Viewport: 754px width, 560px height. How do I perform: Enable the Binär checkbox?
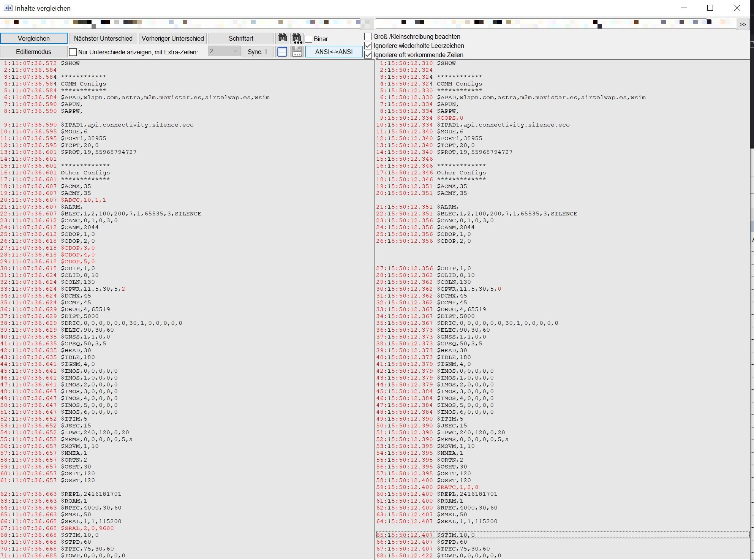309,39
